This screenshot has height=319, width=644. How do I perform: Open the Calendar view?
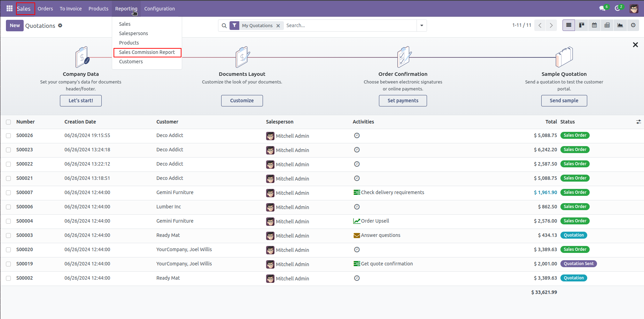tap(594, 25)
